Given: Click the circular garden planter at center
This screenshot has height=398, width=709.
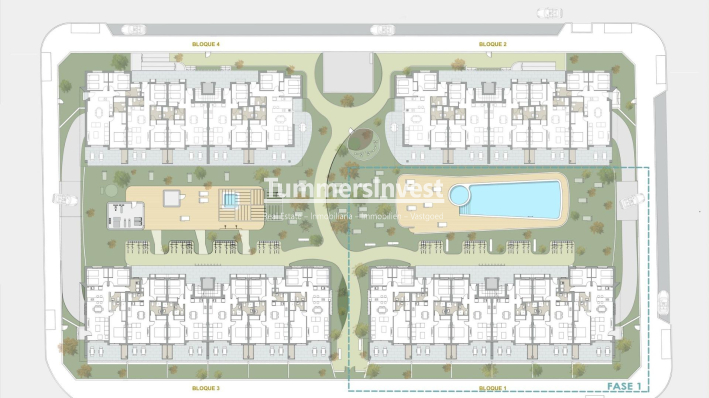Looking at the screenshot, I should [364, 143].
